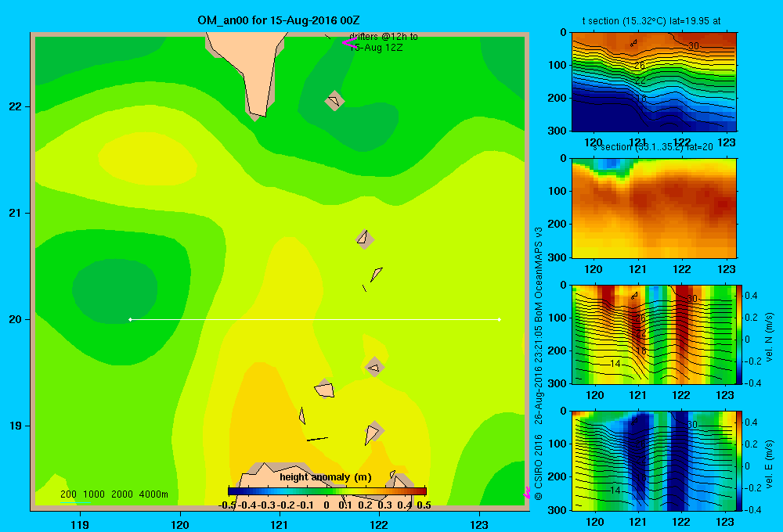Click the 's section (33.1..35.2) lat=20' title
The height and width of the screenshot is (532, 783).
(652, 147)
